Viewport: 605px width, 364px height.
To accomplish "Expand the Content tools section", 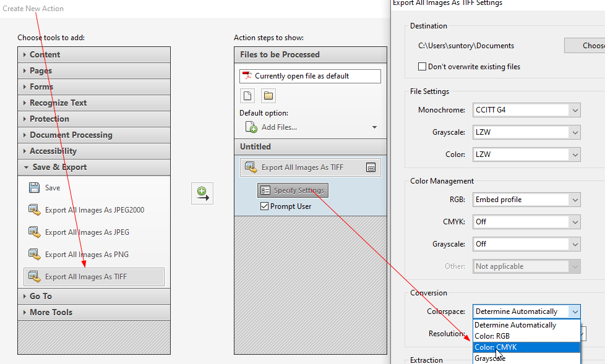I will point(94,55).
